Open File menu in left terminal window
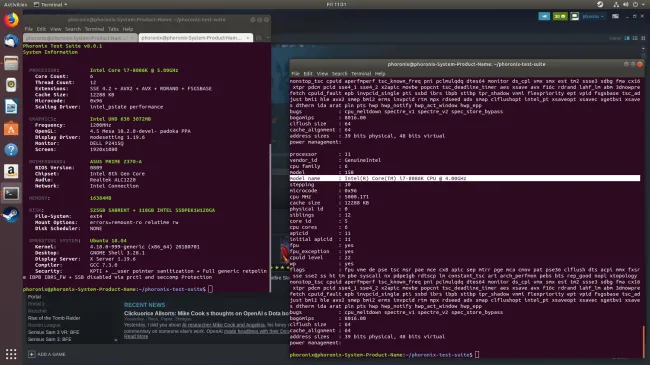The image size is (650, 365). pyautogui.click(x=29, y=29)
